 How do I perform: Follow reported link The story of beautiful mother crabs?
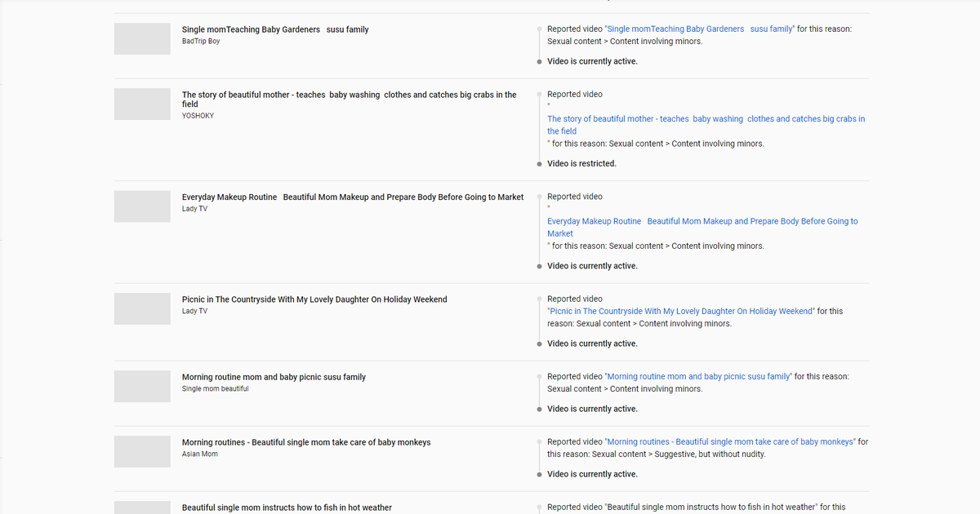coord(706,125)
